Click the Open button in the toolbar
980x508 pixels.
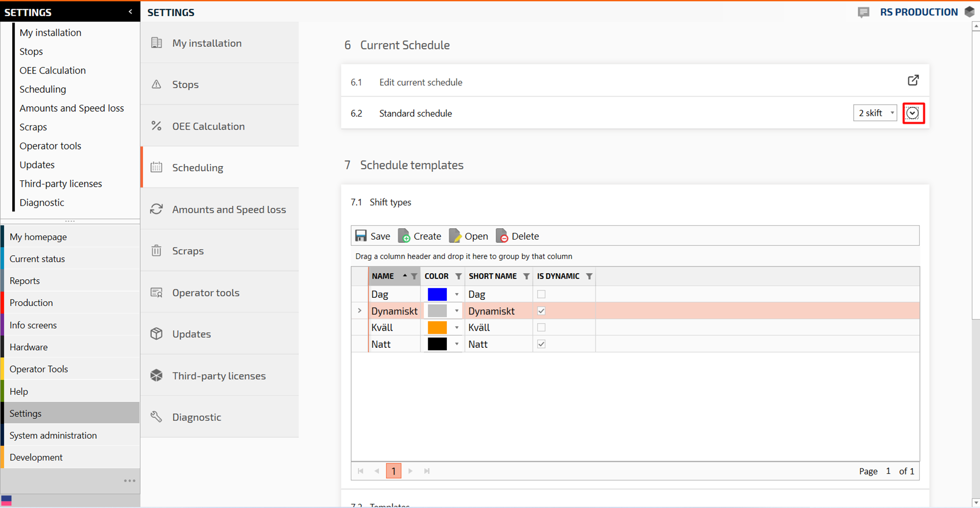[469, 236]
